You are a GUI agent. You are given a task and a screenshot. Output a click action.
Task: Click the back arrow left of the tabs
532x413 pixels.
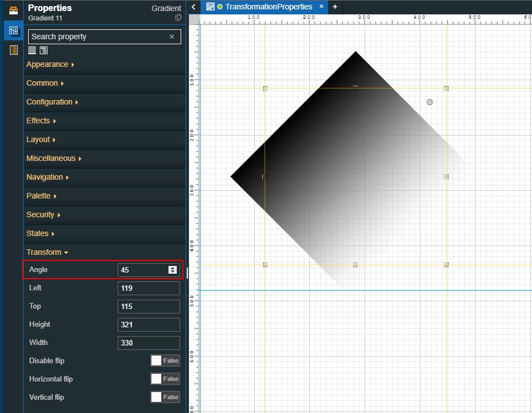(x=193, y=7)
